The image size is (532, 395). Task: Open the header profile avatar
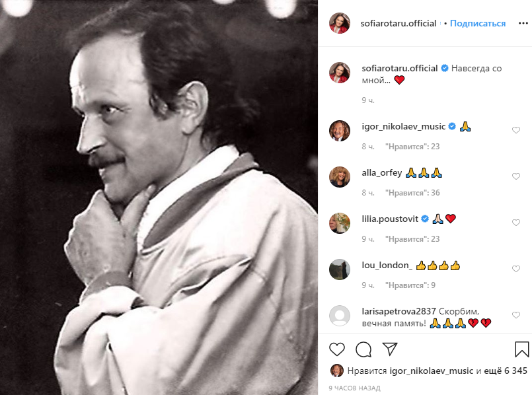pos(340,23)
